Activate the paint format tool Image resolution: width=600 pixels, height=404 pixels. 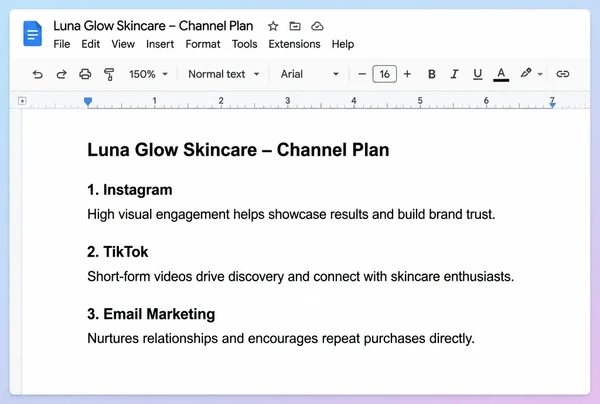pos(109,74)
